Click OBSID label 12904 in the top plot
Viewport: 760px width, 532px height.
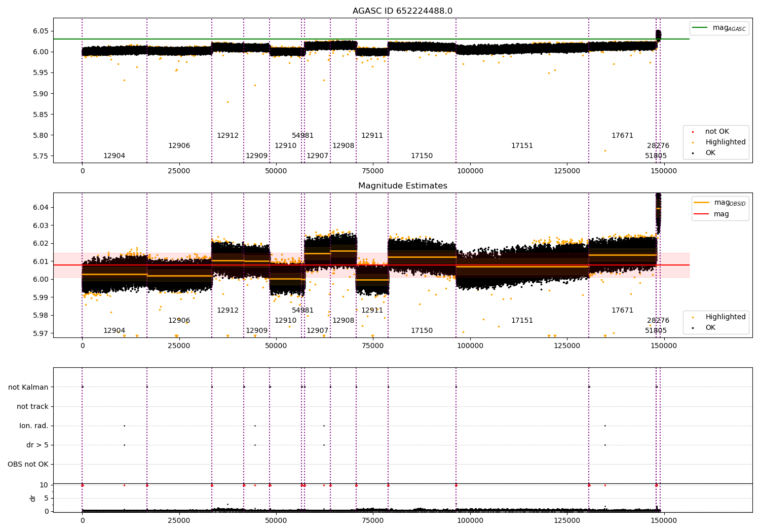[114, 156]
